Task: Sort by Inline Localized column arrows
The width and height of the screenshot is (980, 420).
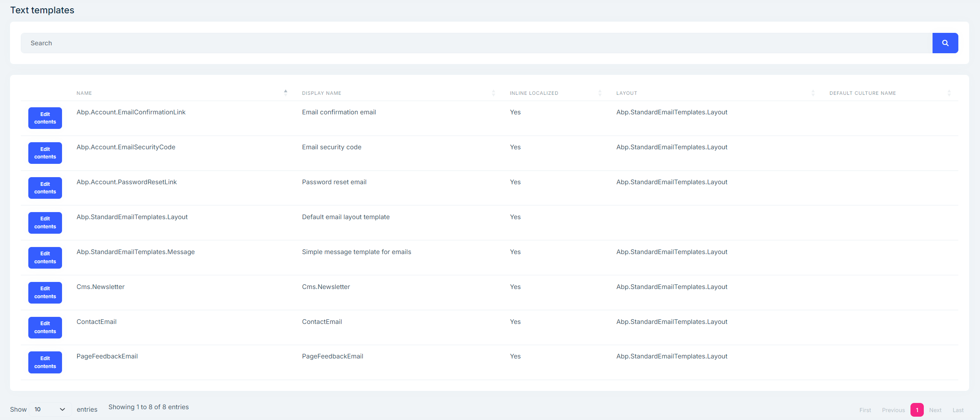Action: (x=600, y=93)
